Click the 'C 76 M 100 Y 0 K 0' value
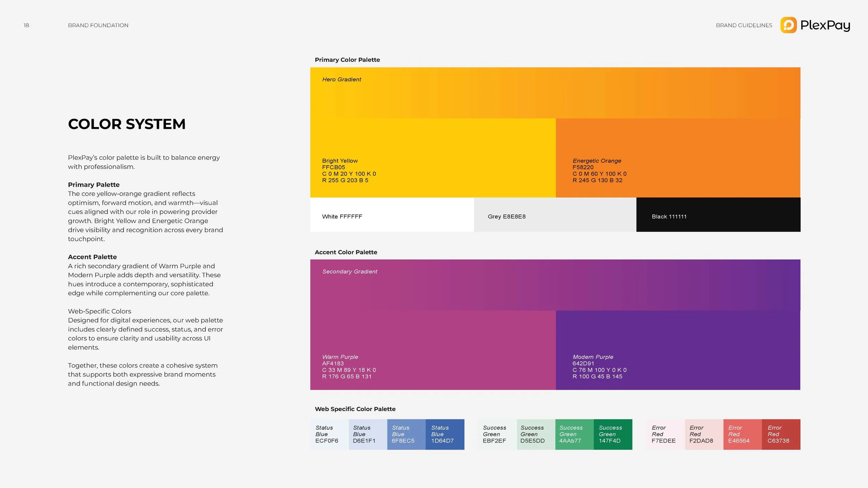Viewport: 868px width, 488px height. (600, 370)
